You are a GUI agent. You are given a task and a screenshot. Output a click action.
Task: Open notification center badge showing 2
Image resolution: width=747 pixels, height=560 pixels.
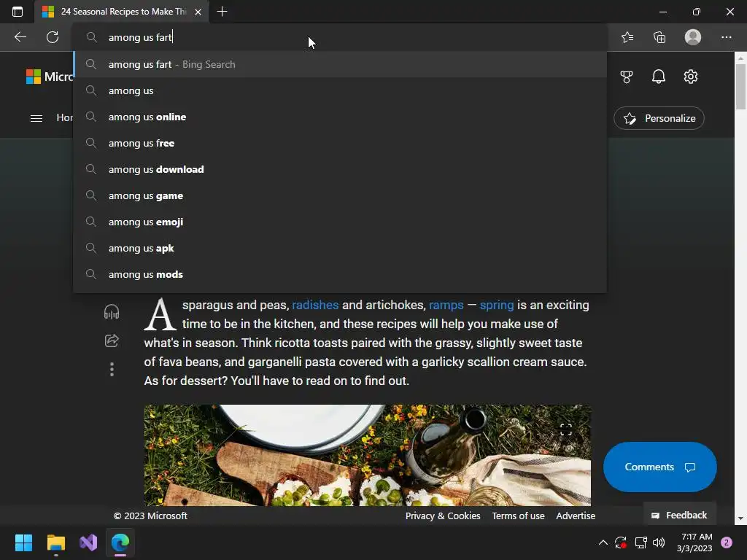pyautogui.click(x=727, y=542)
